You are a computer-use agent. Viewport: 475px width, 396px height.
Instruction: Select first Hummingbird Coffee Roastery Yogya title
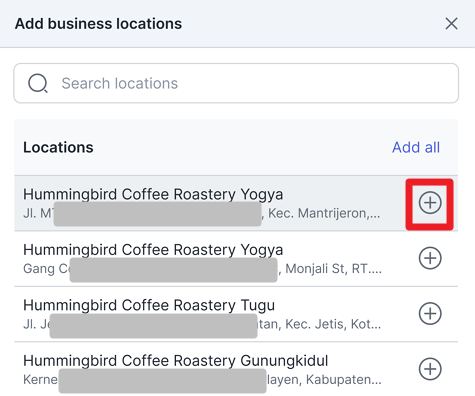click(153, 195)
